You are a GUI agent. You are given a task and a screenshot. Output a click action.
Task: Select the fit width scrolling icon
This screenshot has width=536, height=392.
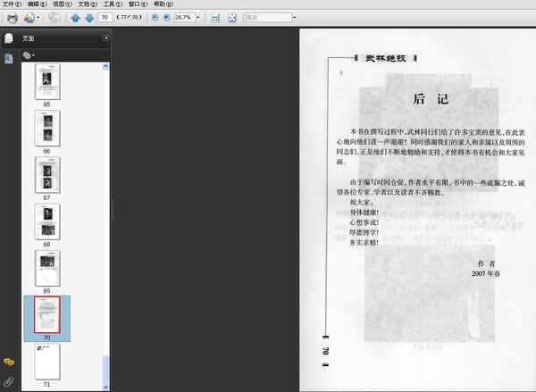tap(215, 18)
